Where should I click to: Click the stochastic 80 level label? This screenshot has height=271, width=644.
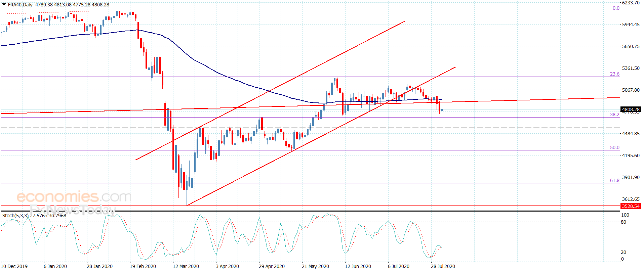click(x=623, y=222)
